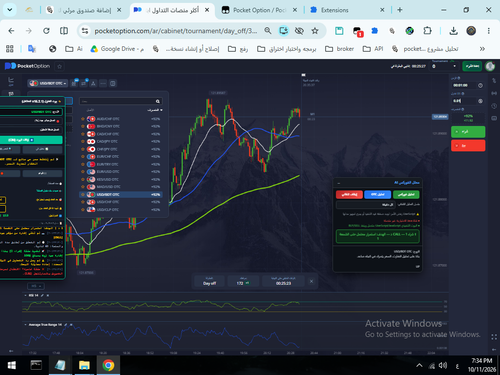Reload the page
Image resolution: width=500 pixels, height=375 pixels.
(46, 31)
